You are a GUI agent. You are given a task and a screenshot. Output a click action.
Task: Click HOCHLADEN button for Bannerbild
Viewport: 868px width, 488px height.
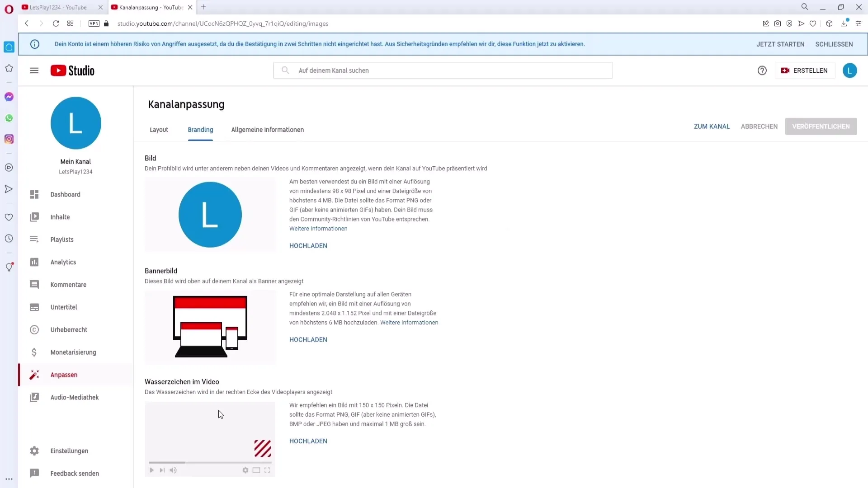308,340
